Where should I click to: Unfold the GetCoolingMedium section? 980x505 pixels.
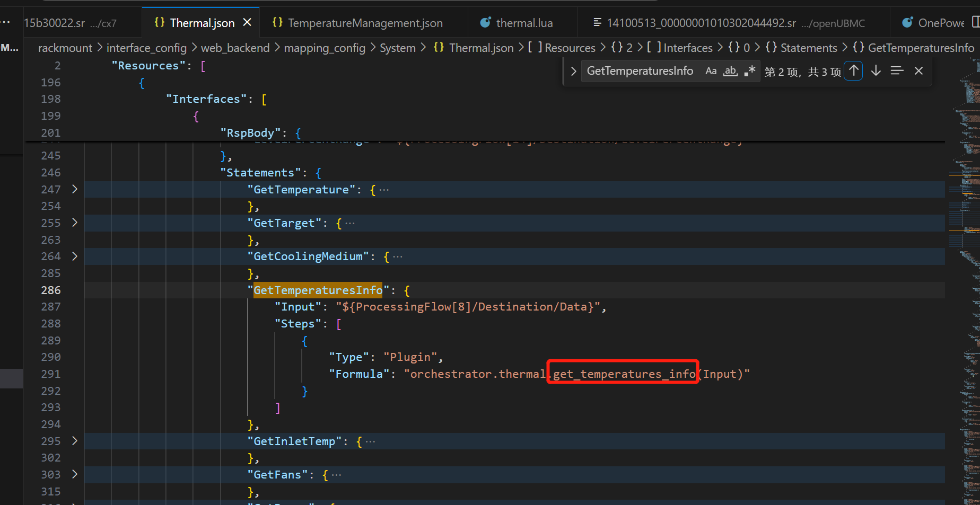(x=75, y=256)
